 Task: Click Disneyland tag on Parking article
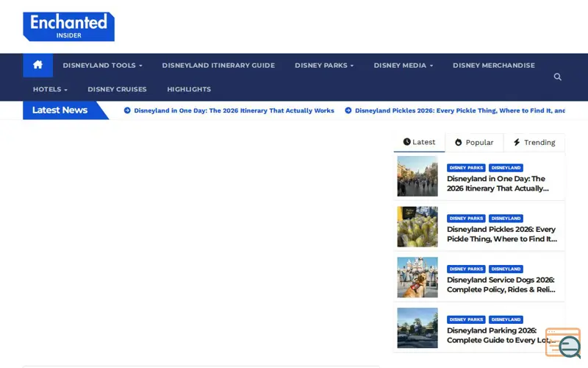506,319
